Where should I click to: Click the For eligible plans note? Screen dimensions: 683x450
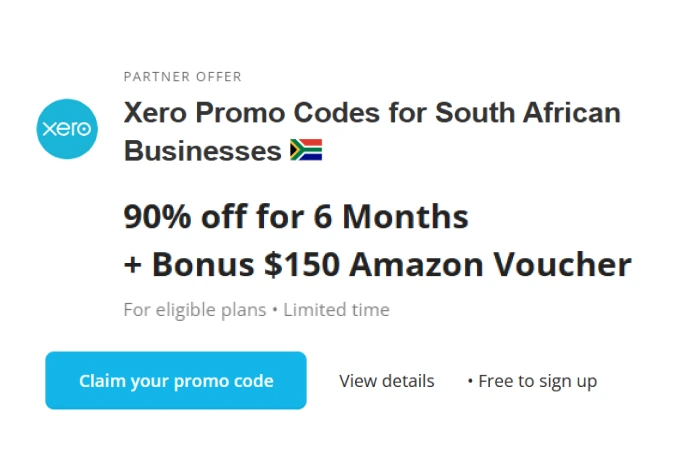(194, 310)
